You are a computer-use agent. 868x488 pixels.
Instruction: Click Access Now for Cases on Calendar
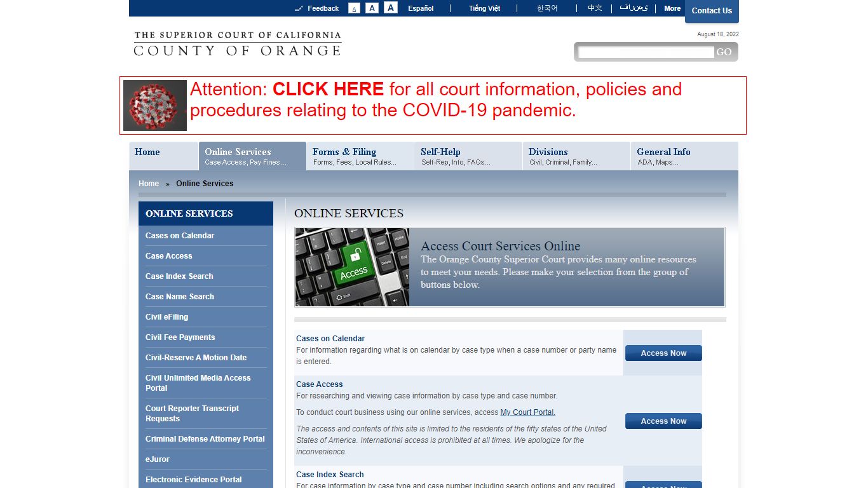663,353
